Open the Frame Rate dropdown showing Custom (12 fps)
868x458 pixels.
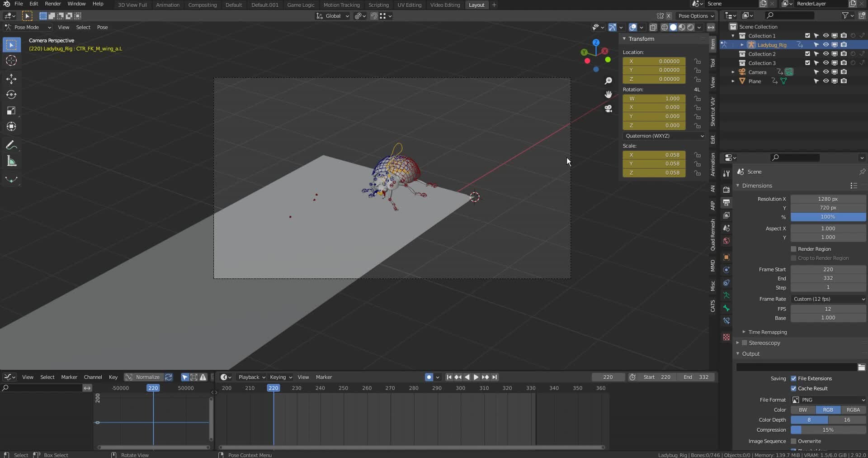tap(828, 299)
